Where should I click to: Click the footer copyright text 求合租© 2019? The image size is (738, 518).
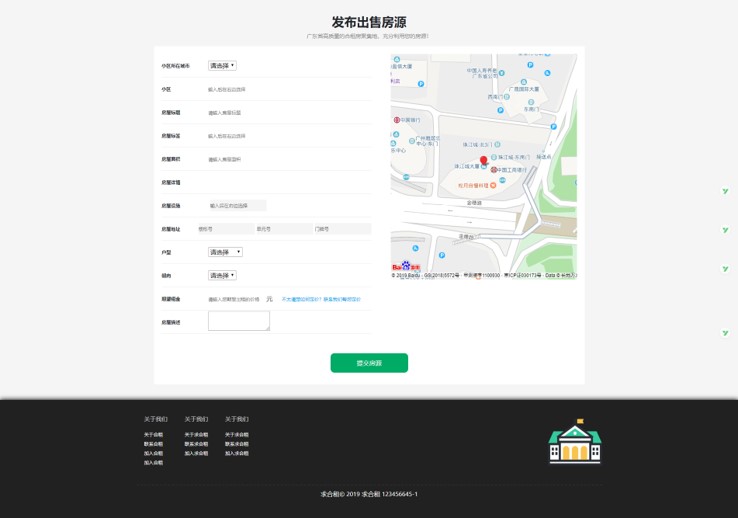(340, 494)
